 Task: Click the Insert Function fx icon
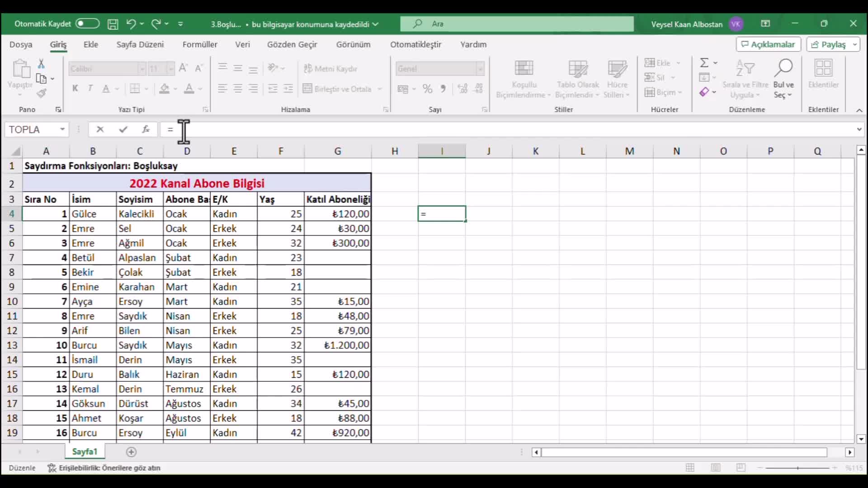pyautogui.click(x=146, y=129)
